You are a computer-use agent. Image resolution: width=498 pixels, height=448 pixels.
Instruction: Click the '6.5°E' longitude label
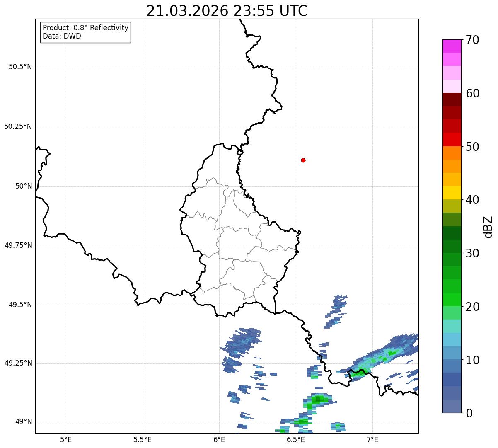pos(296,439)
